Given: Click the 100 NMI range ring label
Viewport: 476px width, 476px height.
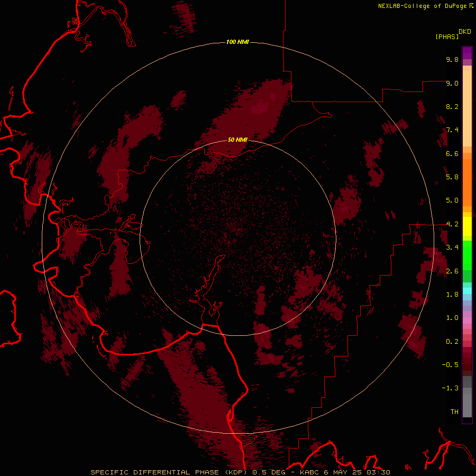Looking at the screenshot, I should click(x=237, y=42).
